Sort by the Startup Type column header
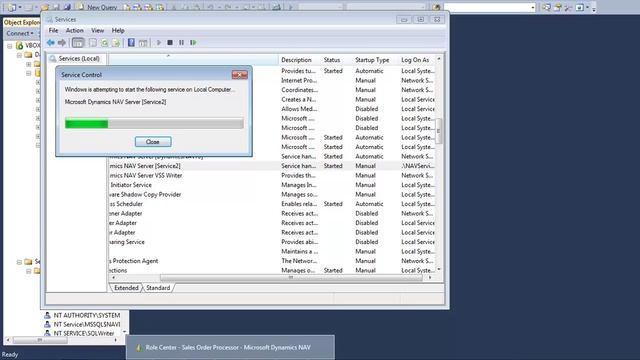This screenshot has width=640, height=360. (372, 60)
